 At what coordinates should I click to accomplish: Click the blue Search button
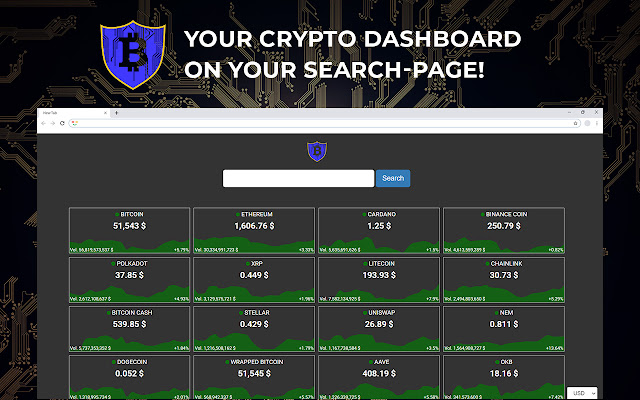click(x=393, y=178)
